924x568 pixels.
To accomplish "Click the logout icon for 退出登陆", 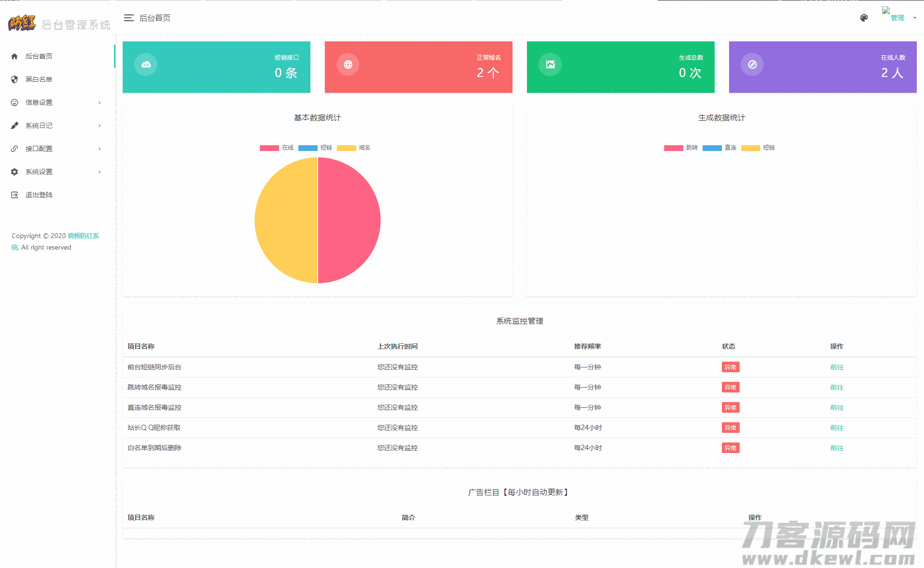I will (14, 195).
